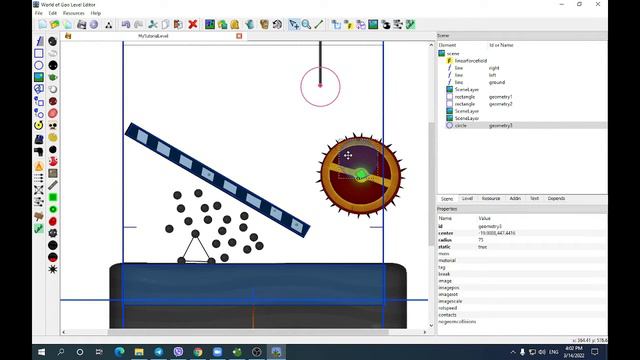The image size is (640, 360).
Task: Select the pointer select/move tool in toolbar
Action: click(293, 24)
